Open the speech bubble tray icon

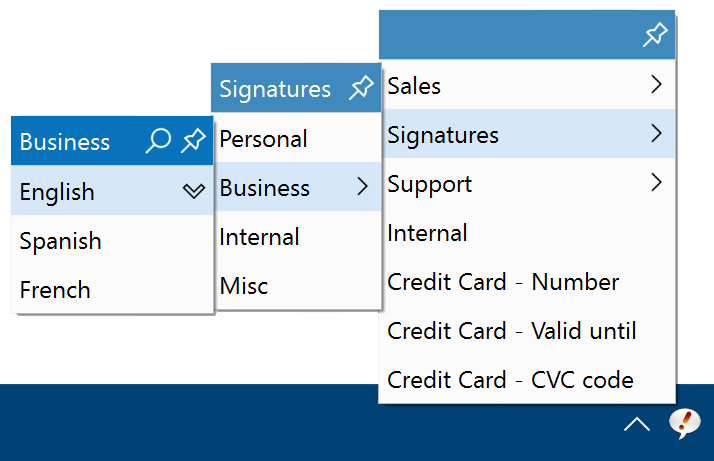point(684,424)
